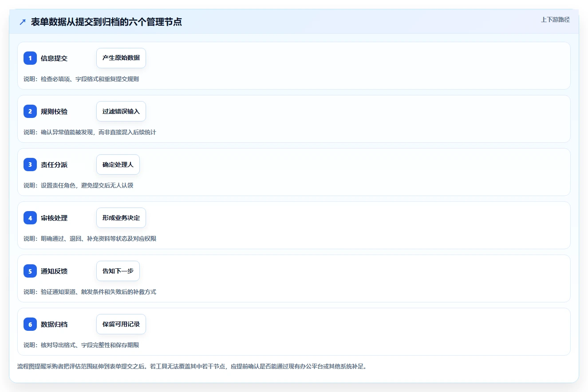Click the number 5 step badge
The height and width of the screenshot is (392, 588).
click(x=30, y=271)
